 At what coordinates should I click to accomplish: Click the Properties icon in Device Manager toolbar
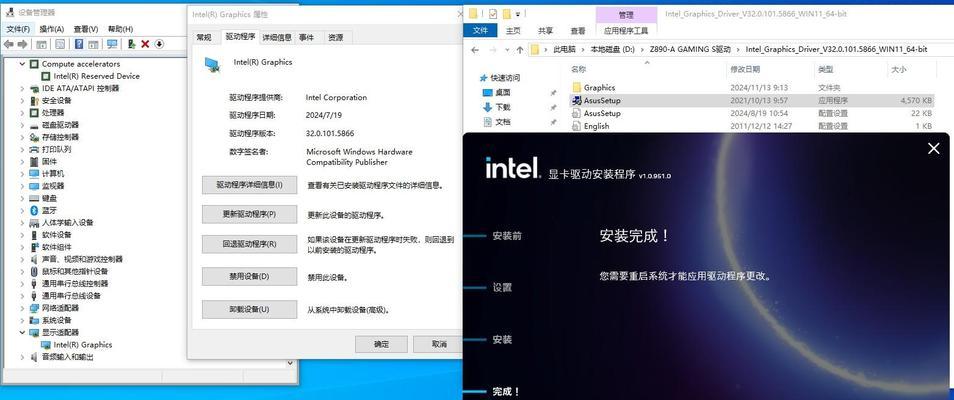tap(60, 44)
